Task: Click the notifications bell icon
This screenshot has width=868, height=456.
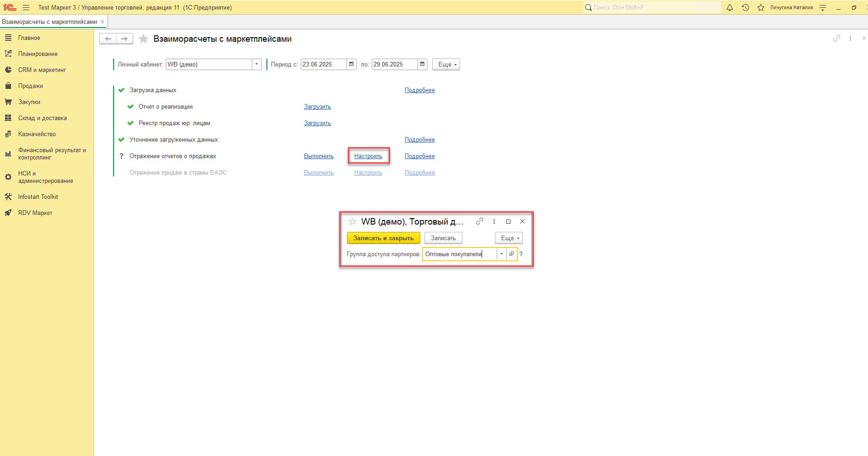Action: pos(730,7)
